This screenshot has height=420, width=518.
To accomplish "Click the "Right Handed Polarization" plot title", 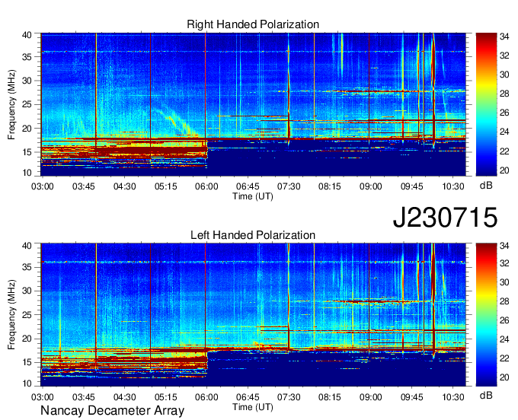I will coord(253,24).
